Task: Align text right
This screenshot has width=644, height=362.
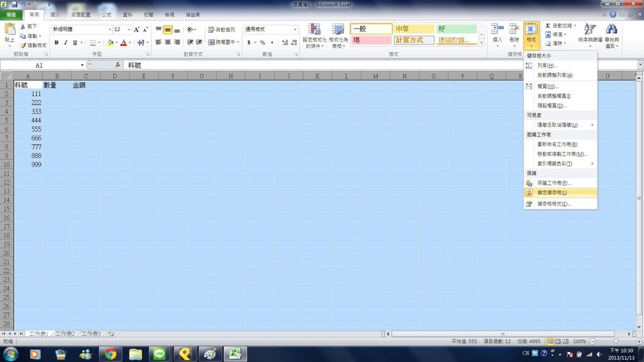Action: pos(177,42)
